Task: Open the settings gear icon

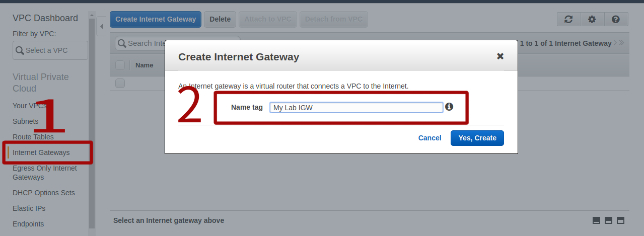Action: [x=592, y=19]
